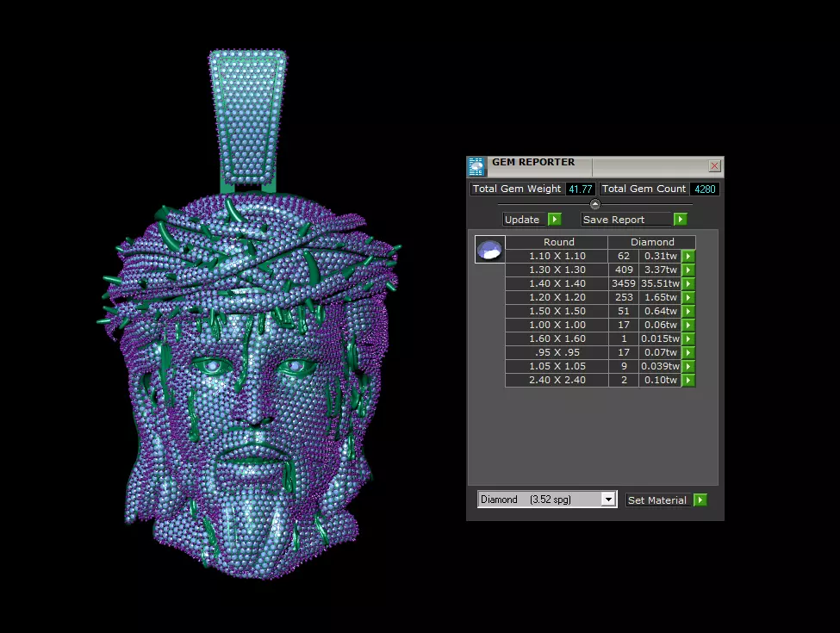
Task: Click the arrow for the 1.40 X 1.40 row
Action: click(688, 284)
